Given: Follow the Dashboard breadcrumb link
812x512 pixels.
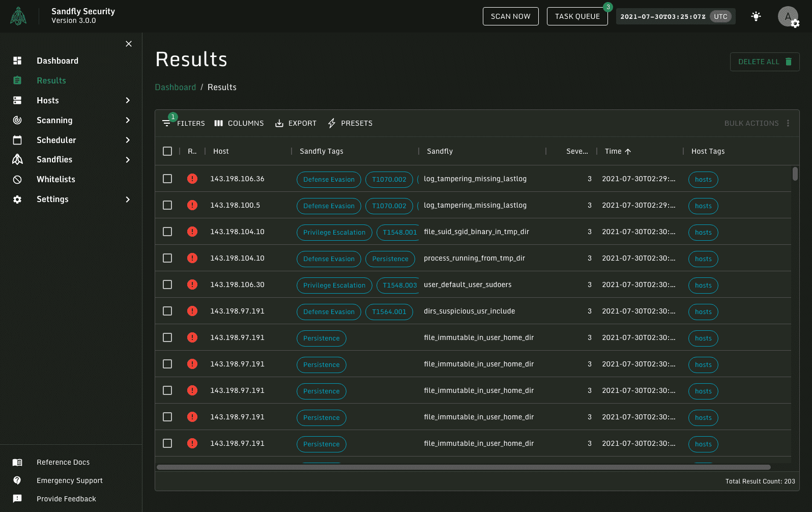Looking at the screenshot, I should (x=176, y=87).
